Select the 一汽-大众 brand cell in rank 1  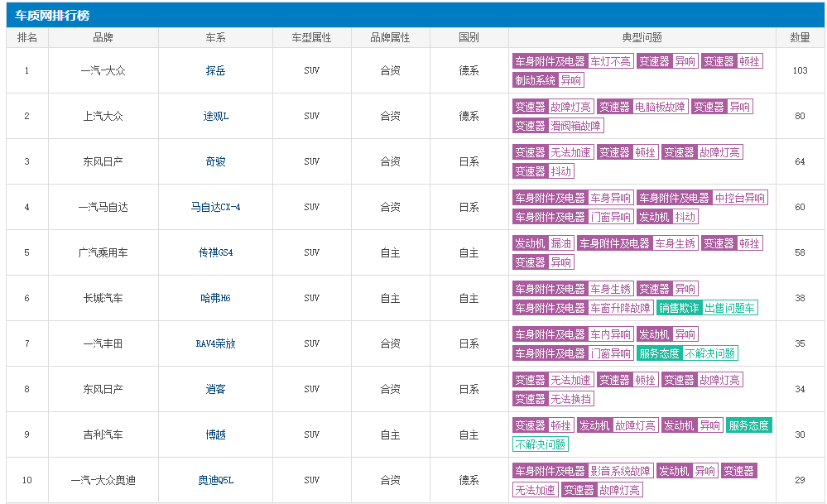point(103,70)
